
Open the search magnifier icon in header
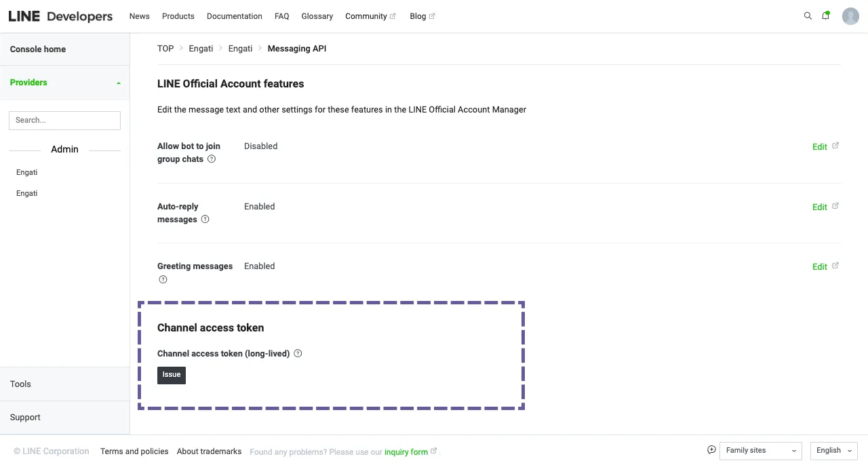click(x=808, y=16)
